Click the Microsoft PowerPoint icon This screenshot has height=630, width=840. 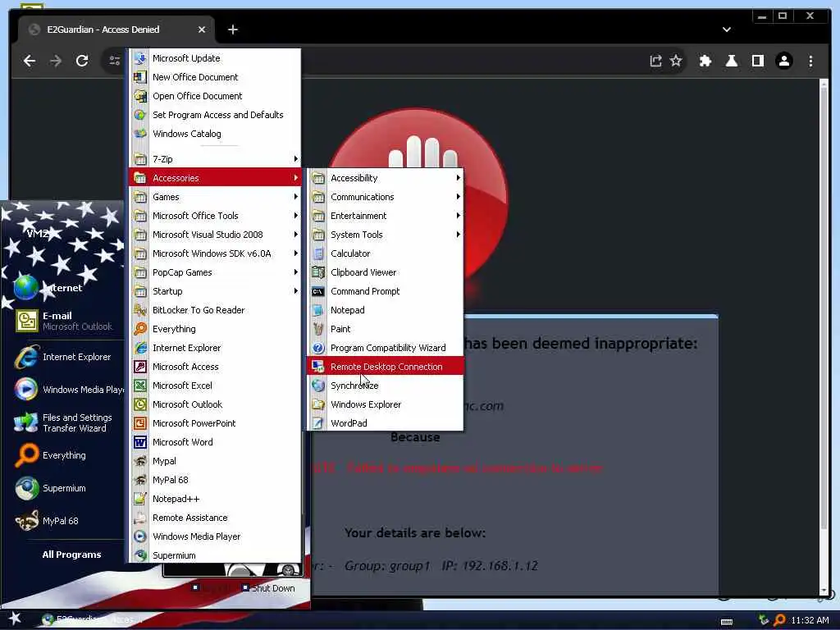coord(140,422)
